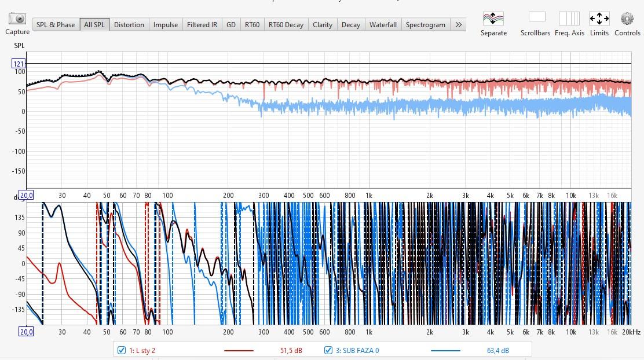Viewport: 644px width, 360px height.
Task: Open the Controls gear icon
Action: (x=627, y=19)
